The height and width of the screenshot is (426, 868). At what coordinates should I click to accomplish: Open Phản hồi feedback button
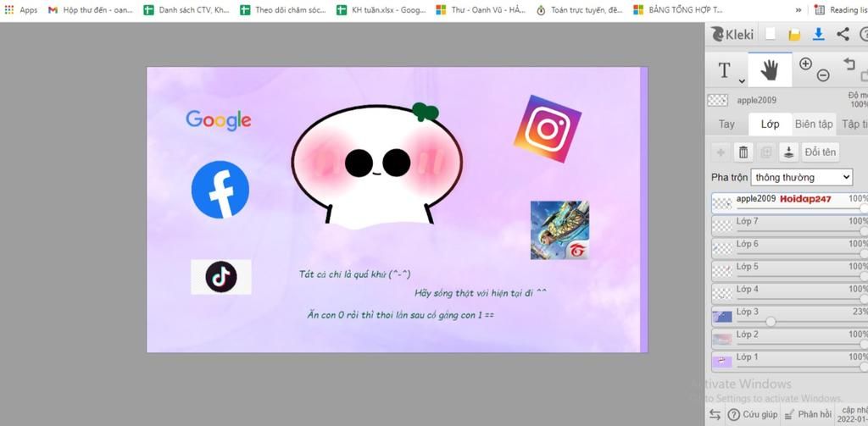click(x=808, y=414)
